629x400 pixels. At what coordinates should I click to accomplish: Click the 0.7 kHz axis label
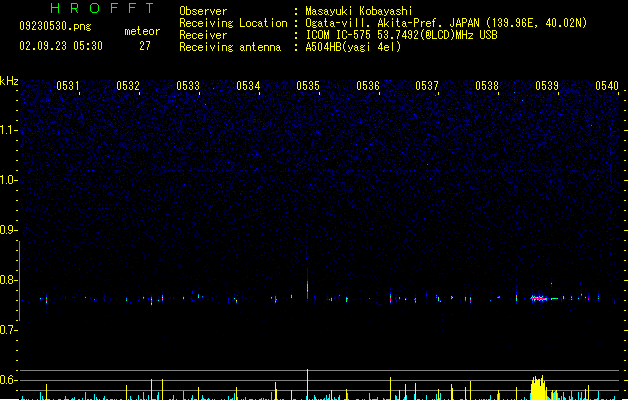click(8, 330)
